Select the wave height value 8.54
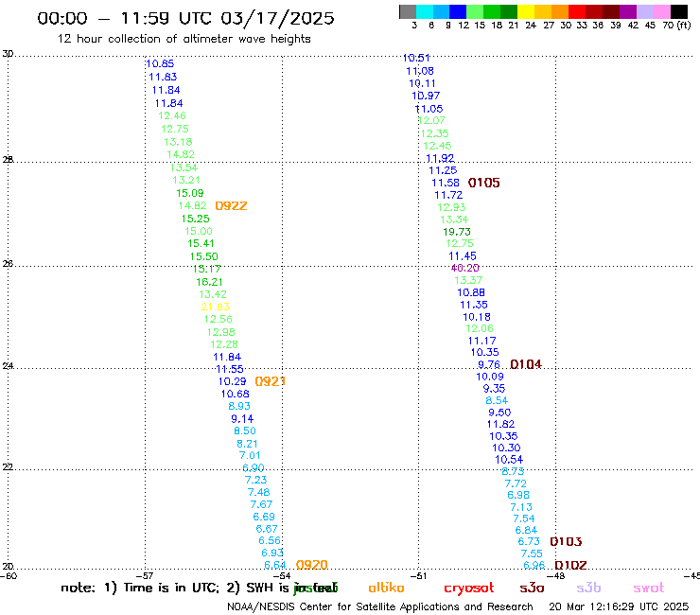700x615 pixels. (x=497, y=400)
